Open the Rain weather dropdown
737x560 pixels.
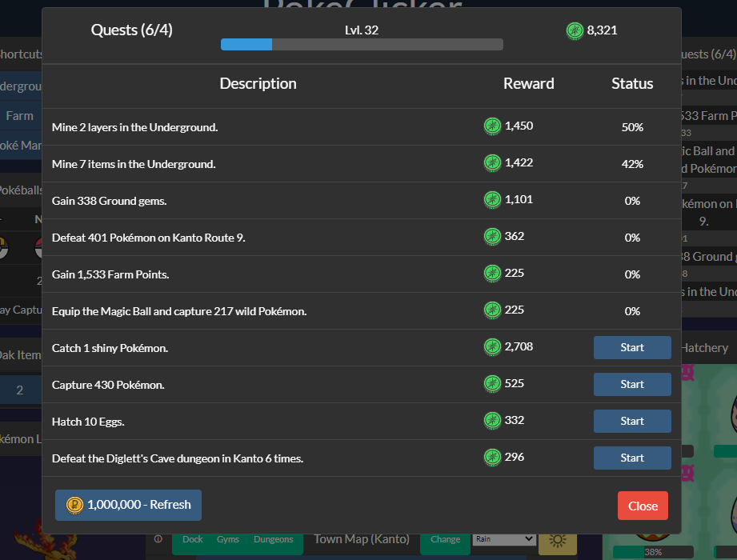(504, 539)
